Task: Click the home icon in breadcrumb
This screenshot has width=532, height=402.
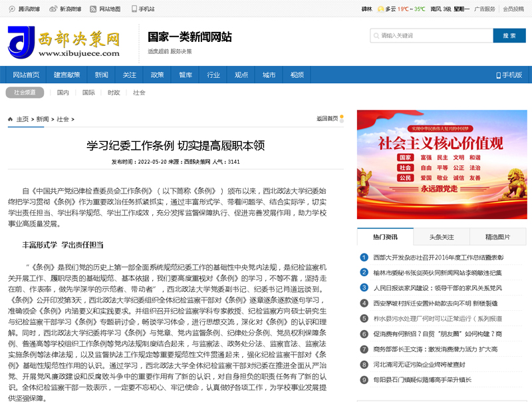Action: click(x=11, y=119)
